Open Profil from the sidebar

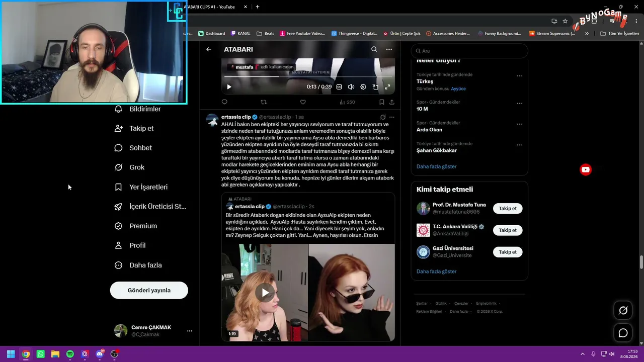tap(130, 245)
